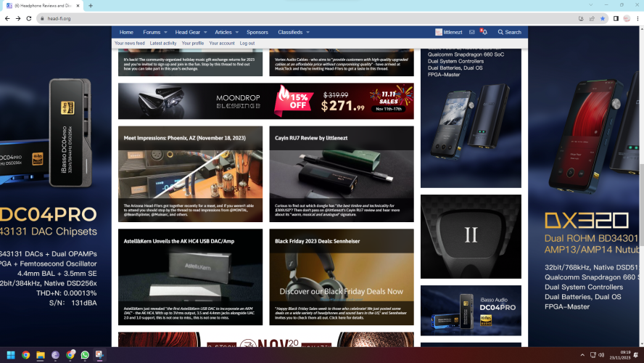Open Astell&Kern Unveils AK HC4 article title
This screenshot has height=363, width=644.
[178, 241]
